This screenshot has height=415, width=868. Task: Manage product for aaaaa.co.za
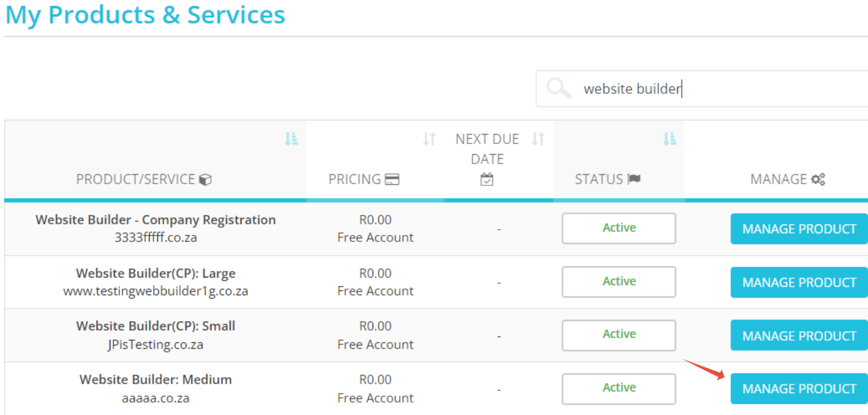click(x=799, y=388)
